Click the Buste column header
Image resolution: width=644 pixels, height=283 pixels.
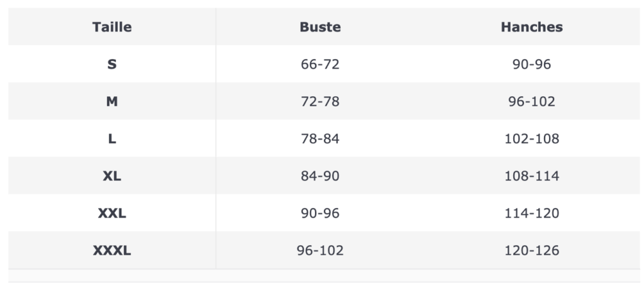[320, 27]
